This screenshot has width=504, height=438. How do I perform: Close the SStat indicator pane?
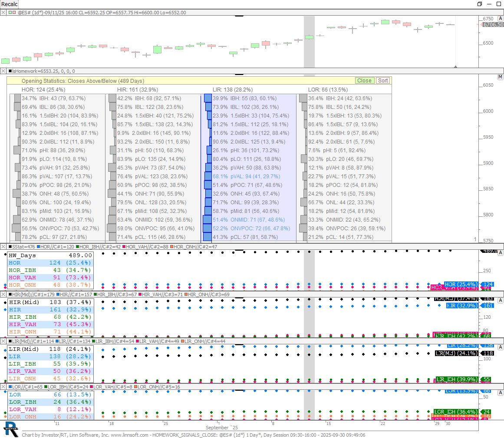point(3,246)
